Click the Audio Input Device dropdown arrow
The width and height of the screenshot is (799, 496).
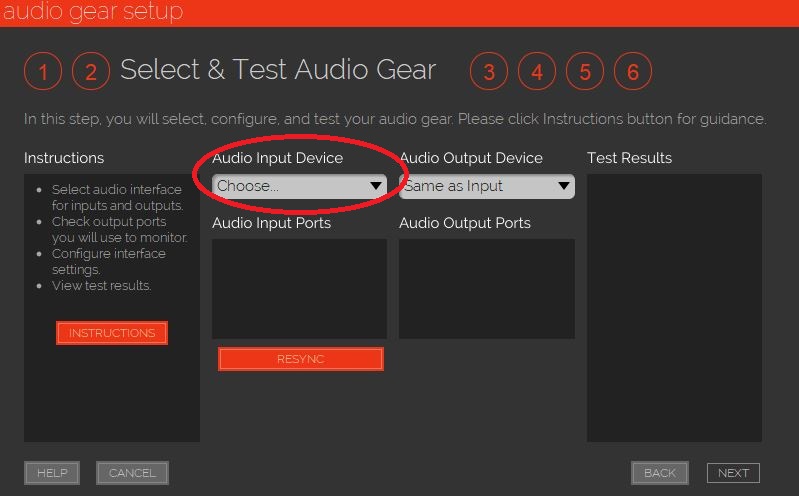[x=376, y=186]
